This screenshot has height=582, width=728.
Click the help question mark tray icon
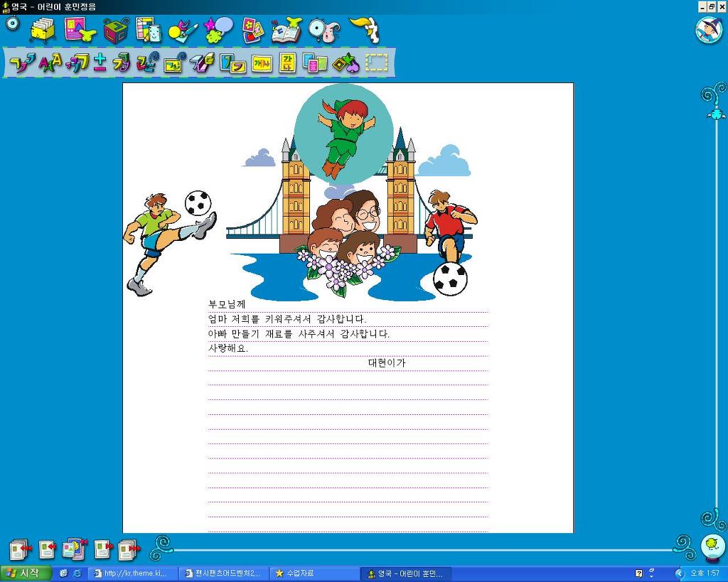click(x=639, y=573)
